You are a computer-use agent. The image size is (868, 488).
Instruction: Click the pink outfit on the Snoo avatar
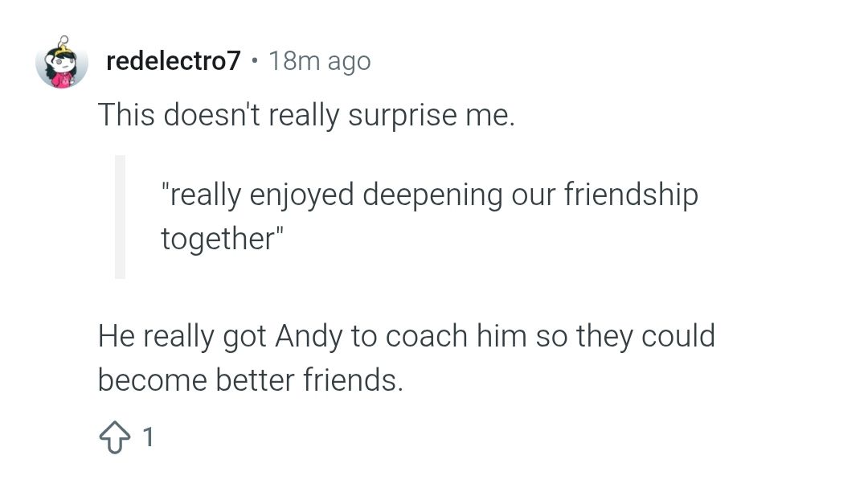[63, 80]
